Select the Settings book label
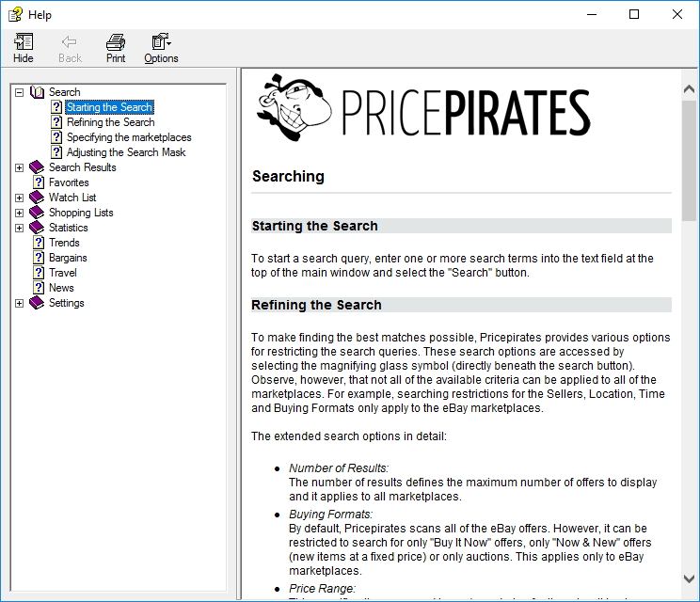The height and width of the screenshot is (602, 700). click(x=67, y=303)
